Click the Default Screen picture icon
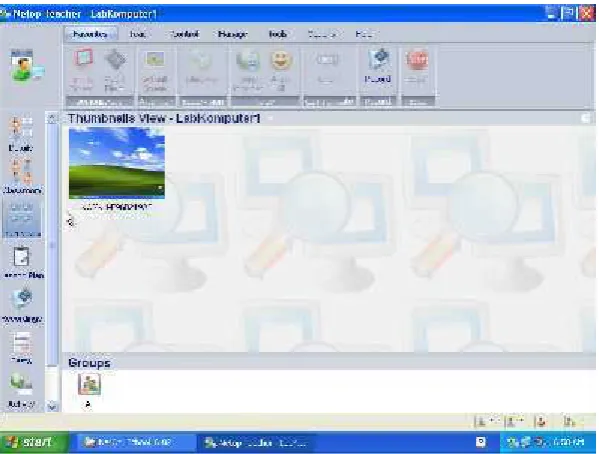Screen dimensions: 599x454 coord(155,60)
